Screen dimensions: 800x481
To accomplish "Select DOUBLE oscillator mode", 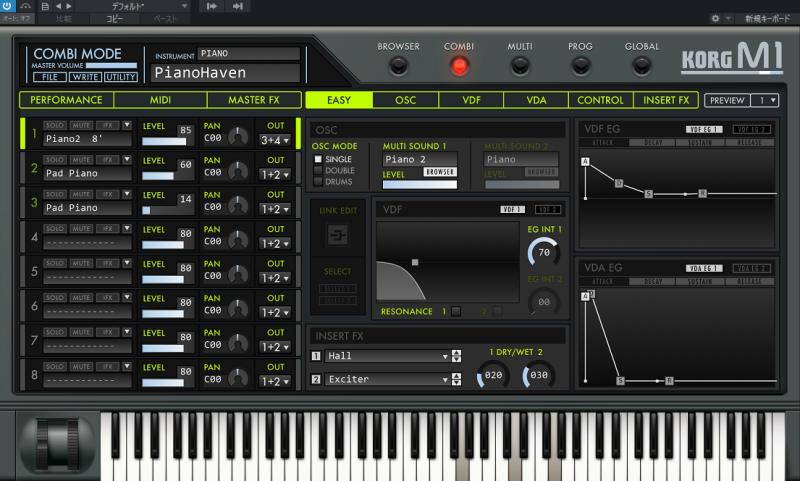I will click(x=319, y=171).
